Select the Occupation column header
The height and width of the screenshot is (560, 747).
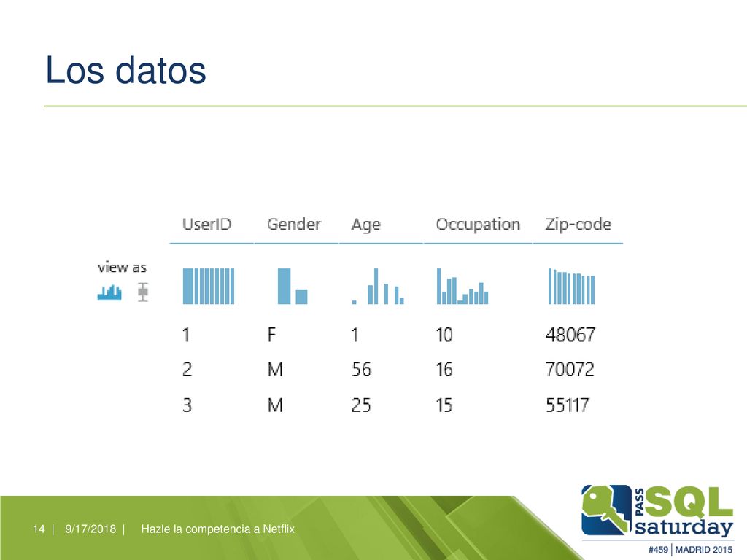[x=478, y=225]
